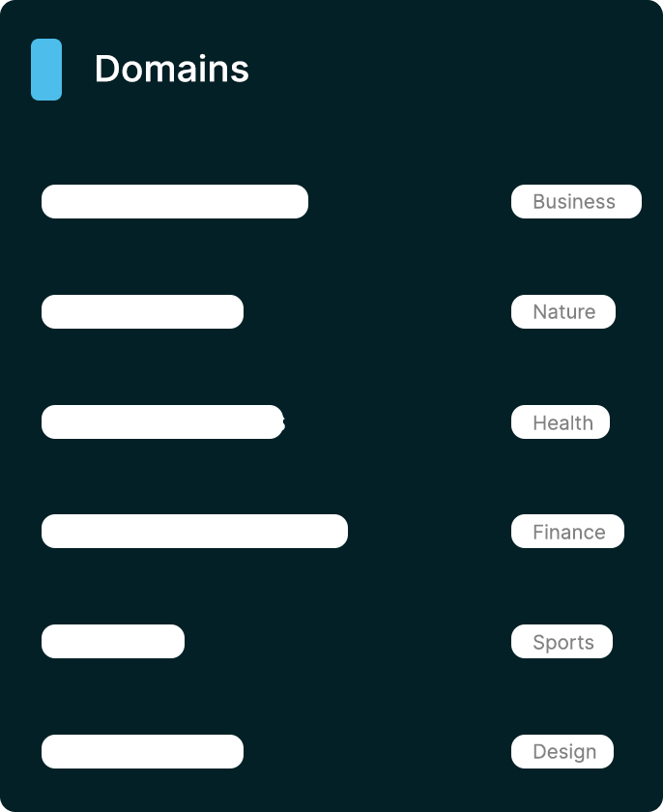Click the white bar in the Health row

[x=162, y=422]
